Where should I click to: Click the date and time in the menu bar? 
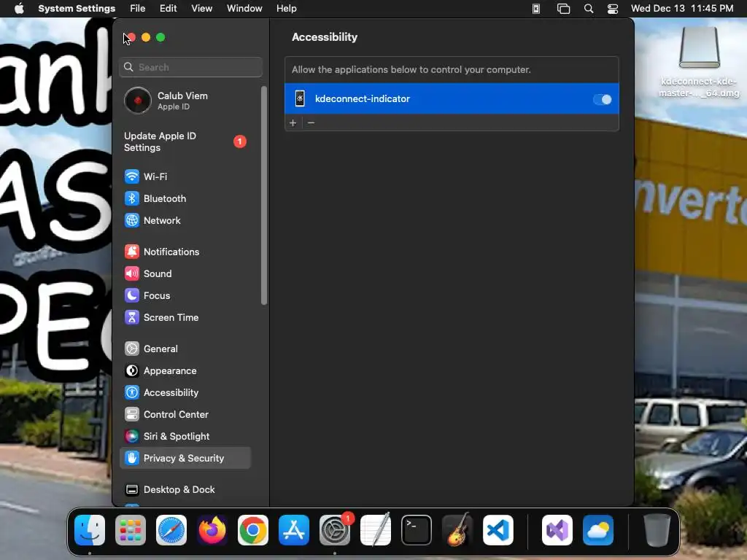tap(682, 9)
